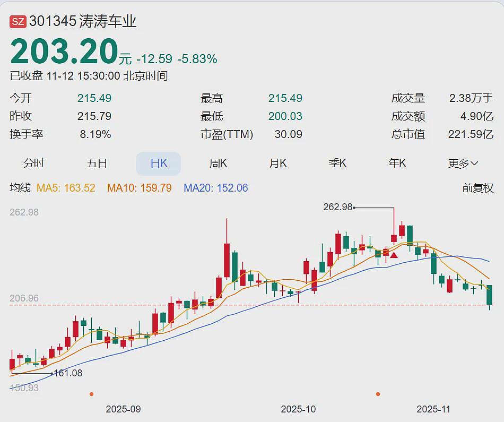This screenshot has width=504, height=422.
Task: Click the 换手率 value 8.19%
Action: coord(95,134)
